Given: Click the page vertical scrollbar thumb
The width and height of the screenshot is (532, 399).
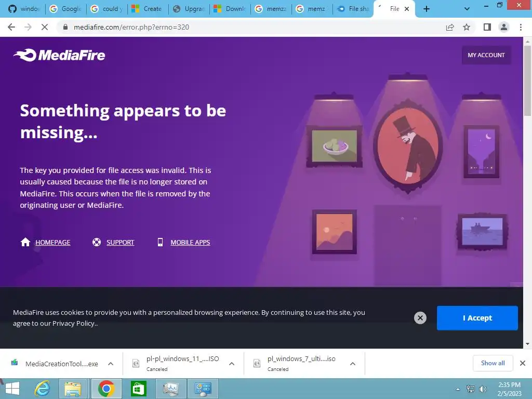Looking at the screenshot, I should (x=527, y=81).
